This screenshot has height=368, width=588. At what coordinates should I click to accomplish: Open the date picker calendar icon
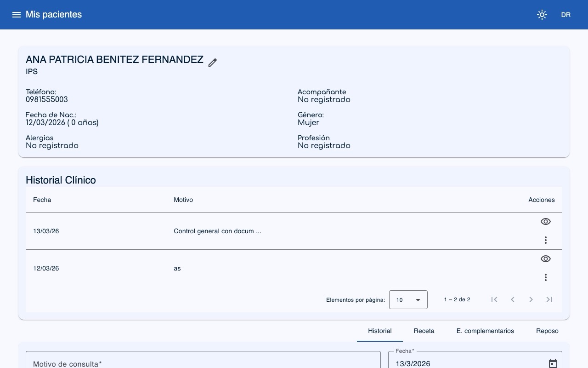click(x=553, y=363)
